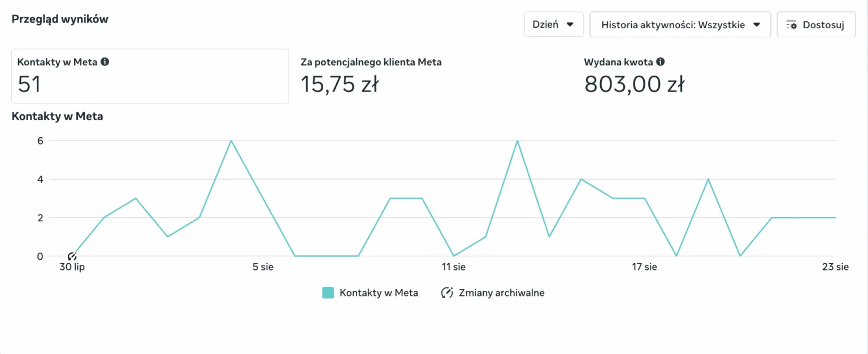Click the 5 sie axis date label
This screenshot has width=868, height=354.
tap(263, 267)
